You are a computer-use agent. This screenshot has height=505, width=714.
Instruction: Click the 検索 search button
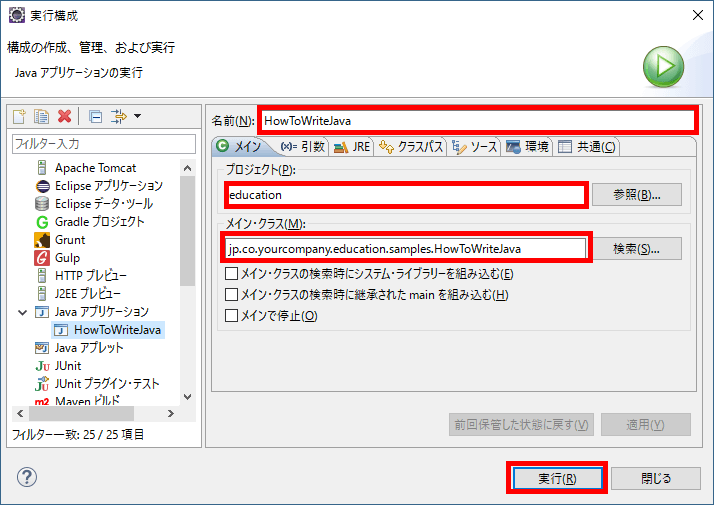click(x=637, y=248)
